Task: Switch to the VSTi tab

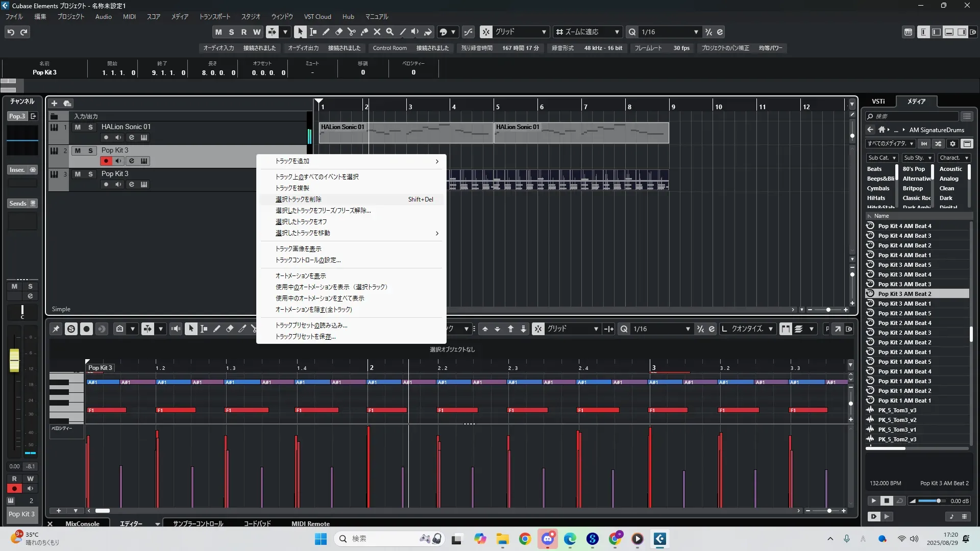Action: (878, 102)
